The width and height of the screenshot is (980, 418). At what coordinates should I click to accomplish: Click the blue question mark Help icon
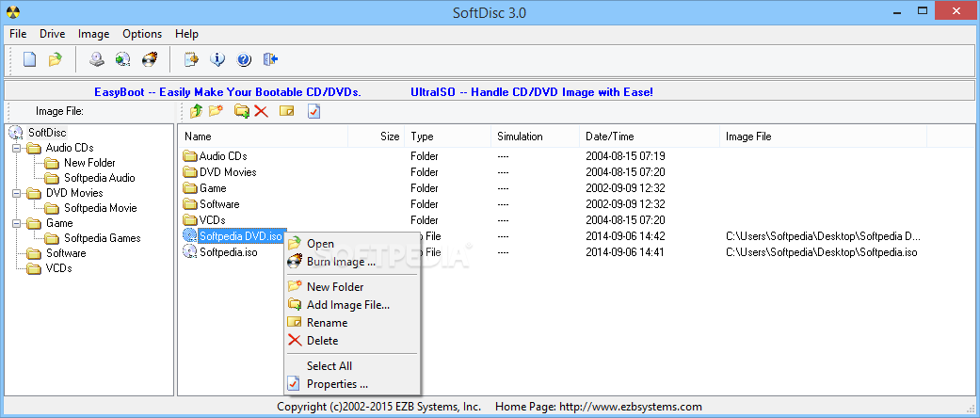(x=244, y=59)
